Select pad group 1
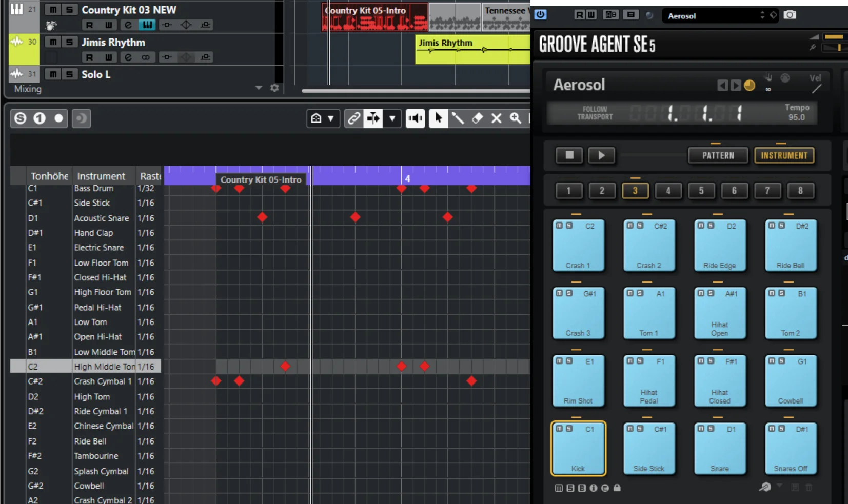The width and height of the screenshot is (848, 504). 568,191
